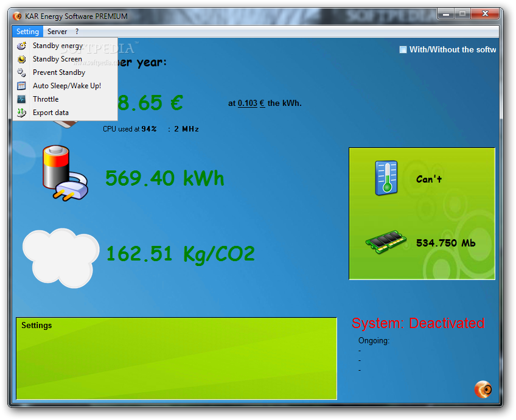Click the Export data recycle icon
The width and height of the screenshot is (516, 420).
tap(22, 113)
